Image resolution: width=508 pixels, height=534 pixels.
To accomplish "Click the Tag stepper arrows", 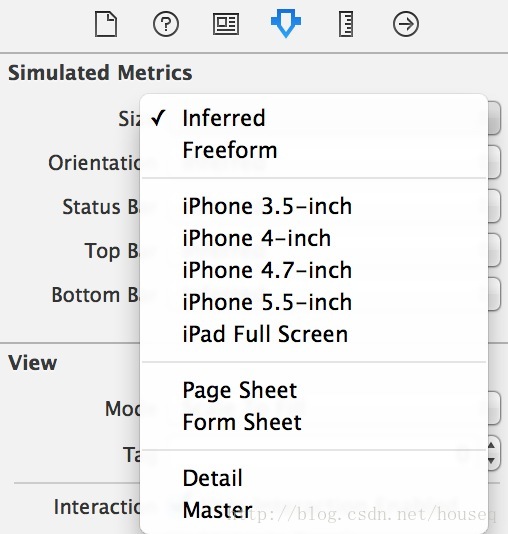I will 493,453.
